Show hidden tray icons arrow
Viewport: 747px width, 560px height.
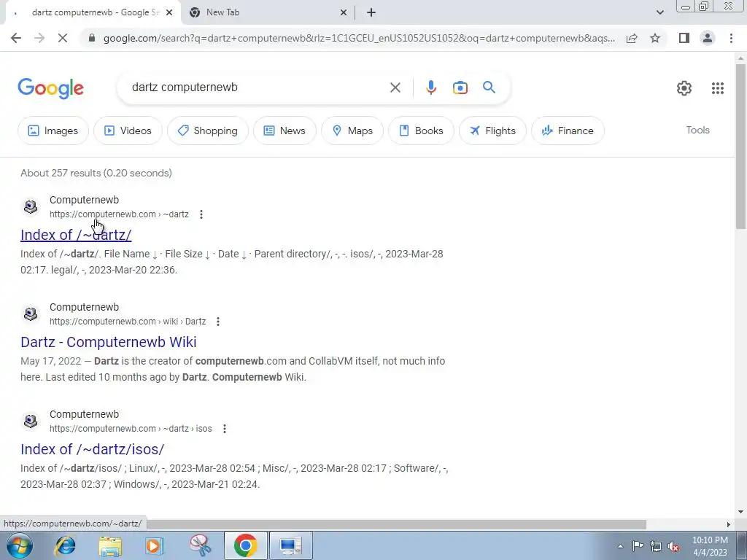click(x=620, y=546)
